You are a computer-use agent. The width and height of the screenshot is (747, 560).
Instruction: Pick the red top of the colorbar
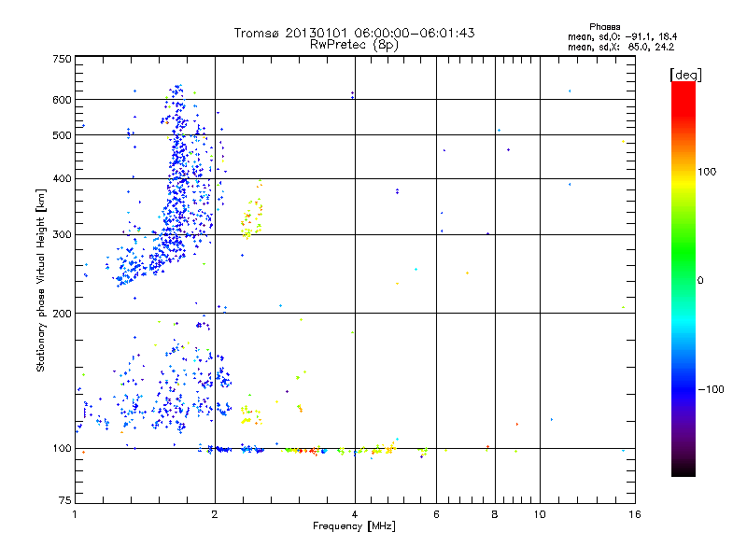tap(684, 100)
